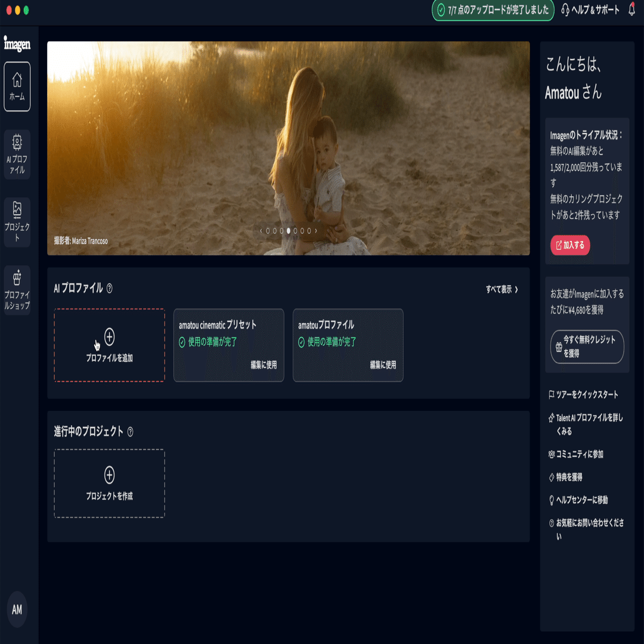Screen dimensions: 644x644
Task: Open the amatou cinematic プリセット card title
Action: [x=218, y=325]
